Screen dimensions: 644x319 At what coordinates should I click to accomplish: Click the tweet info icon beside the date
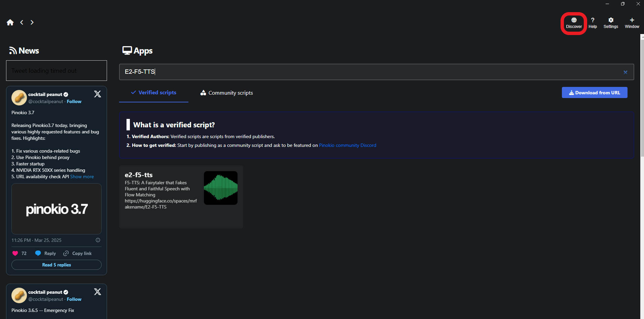[98, 240]
